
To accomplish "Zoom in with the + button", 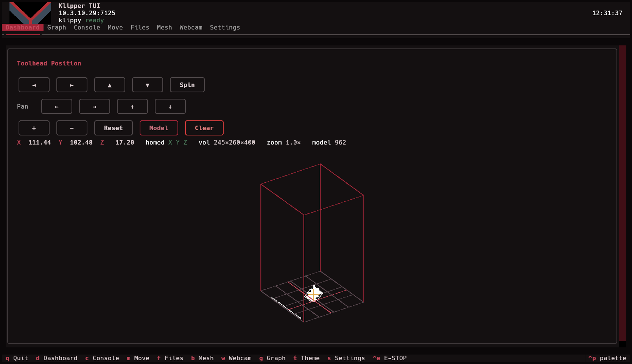I will (34, 128).
